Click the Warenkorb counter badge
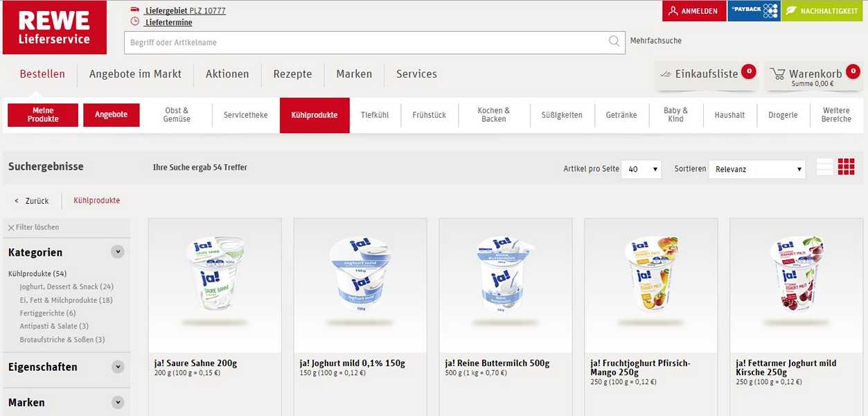This screenshot has height=416, width=868. [x=853, y=71]
